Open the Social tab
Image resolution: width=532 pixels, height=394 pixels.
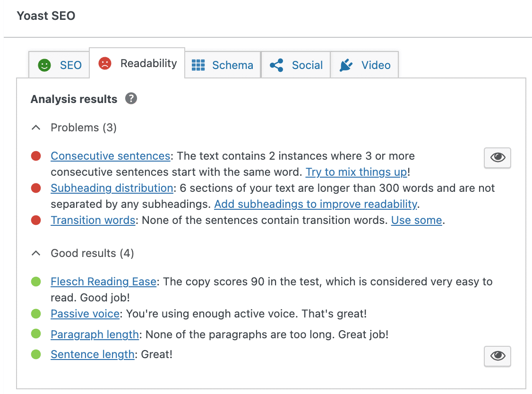[x=307, y=65]
